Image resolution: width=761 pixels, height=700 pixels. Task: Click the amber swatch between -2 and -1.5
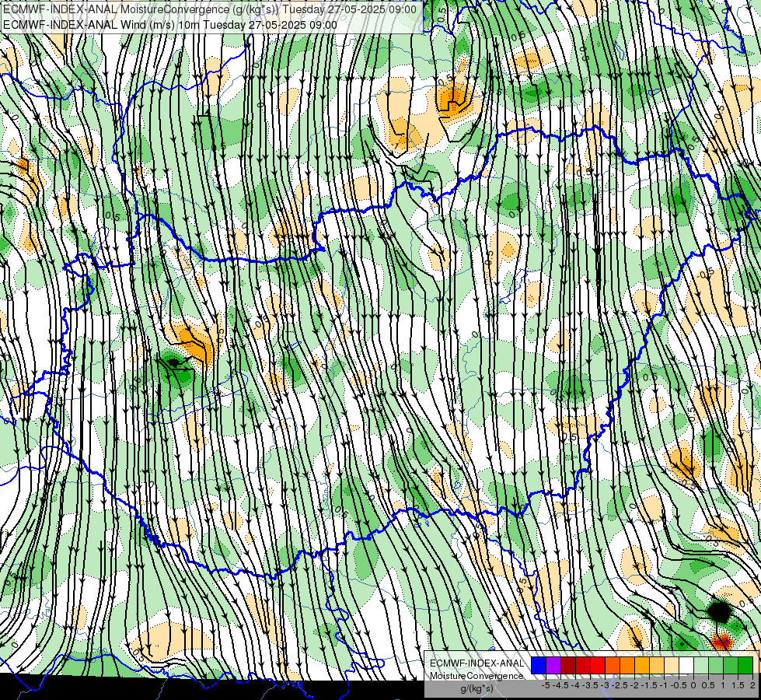tap(641, 666)
